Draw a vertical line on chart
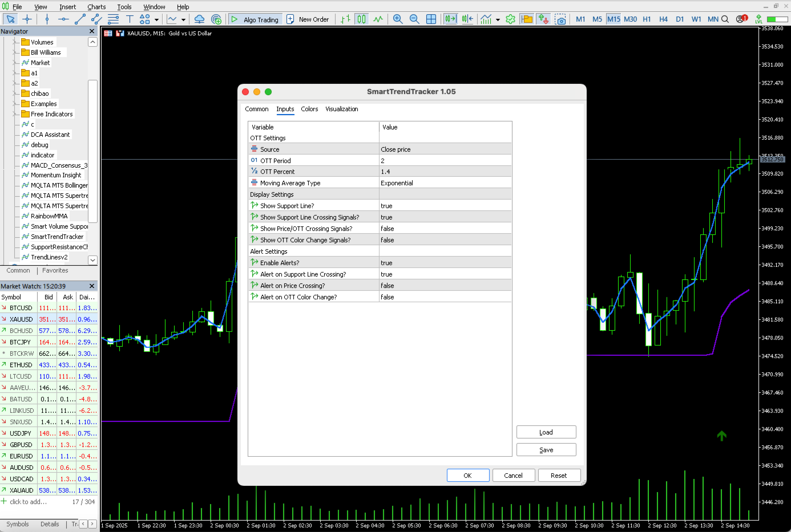The height and width of the screenshot is (532, 791). pyautogui.click(x=47, y=19)
